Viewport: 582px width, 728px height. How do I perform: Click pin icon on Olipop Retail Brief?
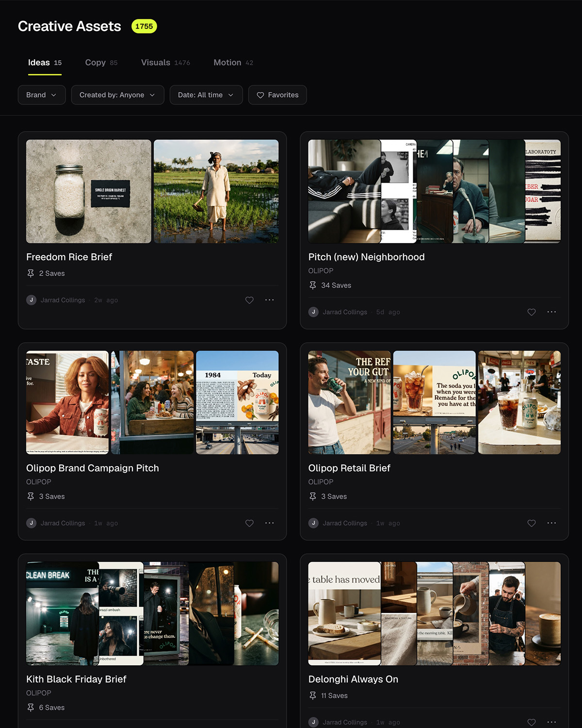pyautogui.click(x=313, y=496)
